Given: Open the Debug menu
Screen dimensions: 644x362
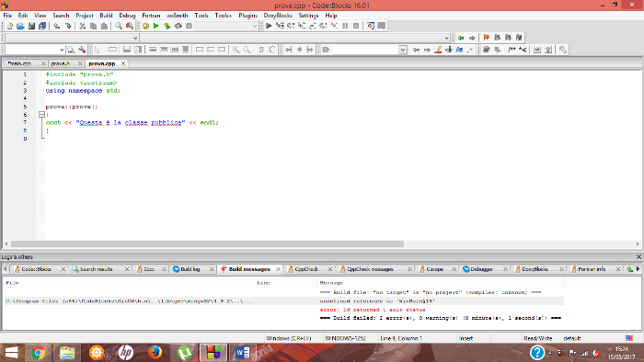Looking at the screenshot, I should click(x=127, y=16).
